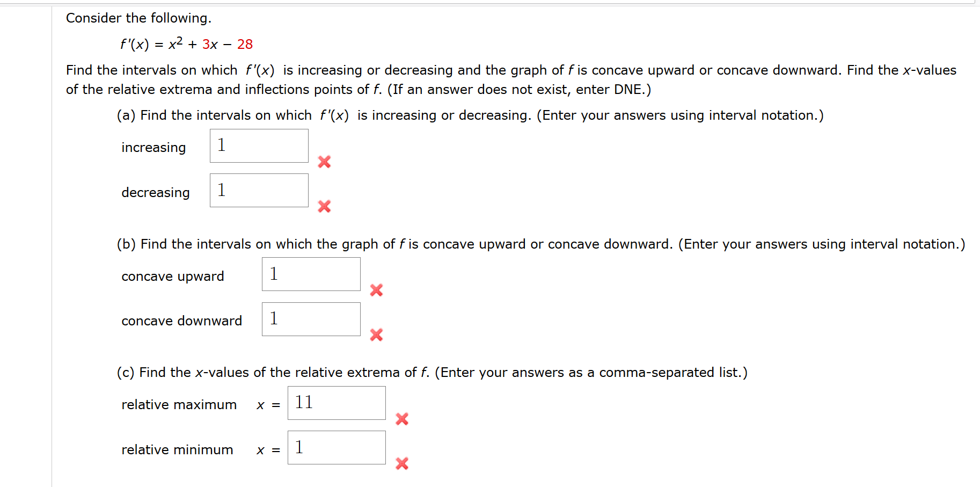The height and width of the screenshot is (487, 980).
Task: Click the increasing label text
Action: (153, 147)
